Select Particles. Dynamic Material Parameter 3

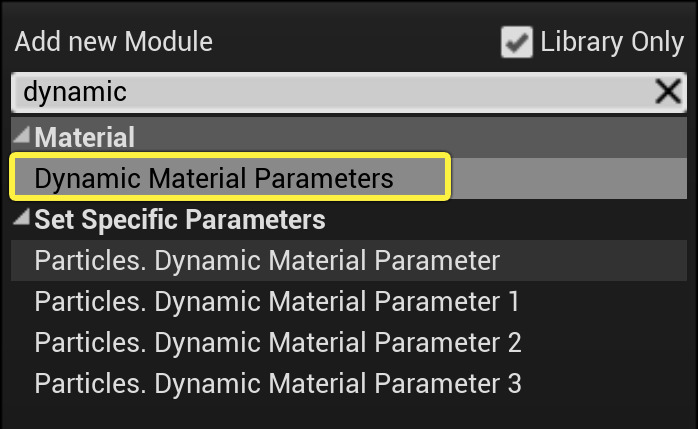[277, 382]
